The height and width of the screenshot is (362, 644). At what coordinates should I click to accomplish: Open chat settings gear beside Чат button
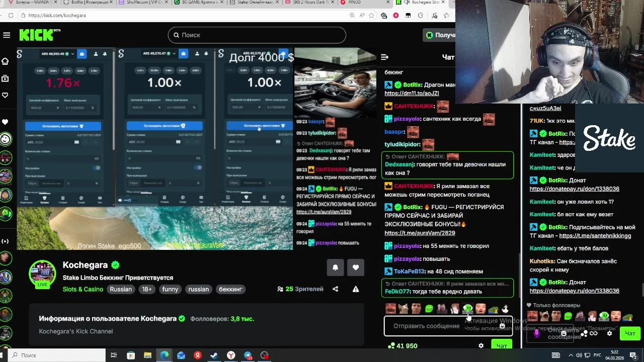pos(481,346)
